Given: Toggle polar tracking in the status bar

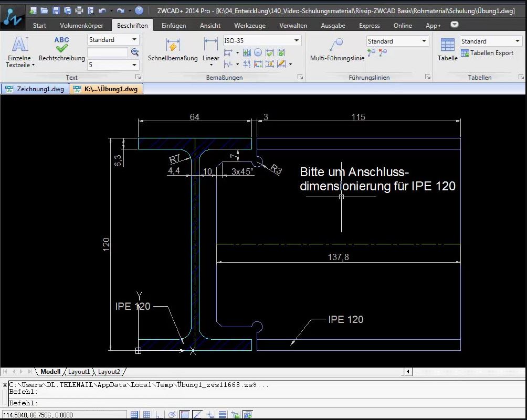Looking at the screenshot, I should coord(172,415).
